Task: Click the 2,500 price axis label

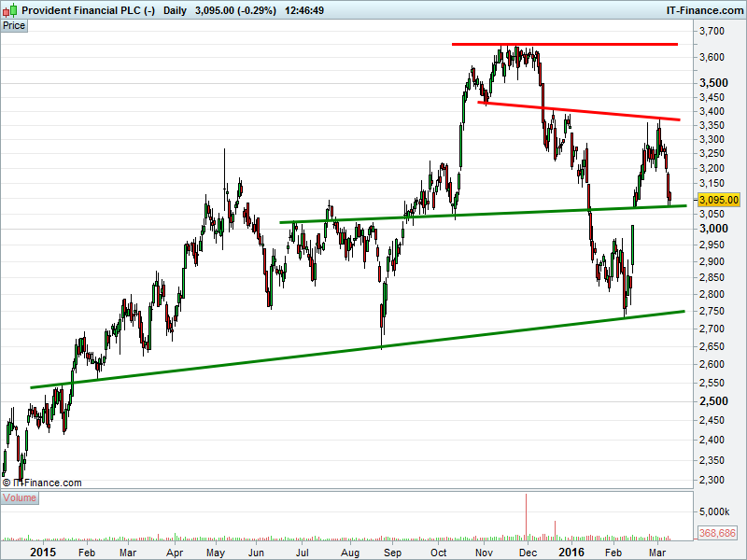Action: [x=713, y=401]
